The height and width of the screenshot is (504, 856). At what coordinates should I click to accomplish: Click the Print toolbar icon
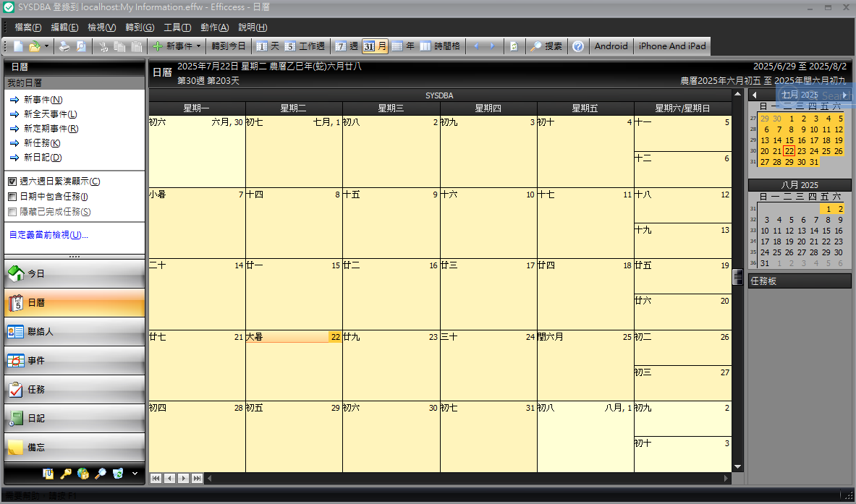click(x=64, y=46)
